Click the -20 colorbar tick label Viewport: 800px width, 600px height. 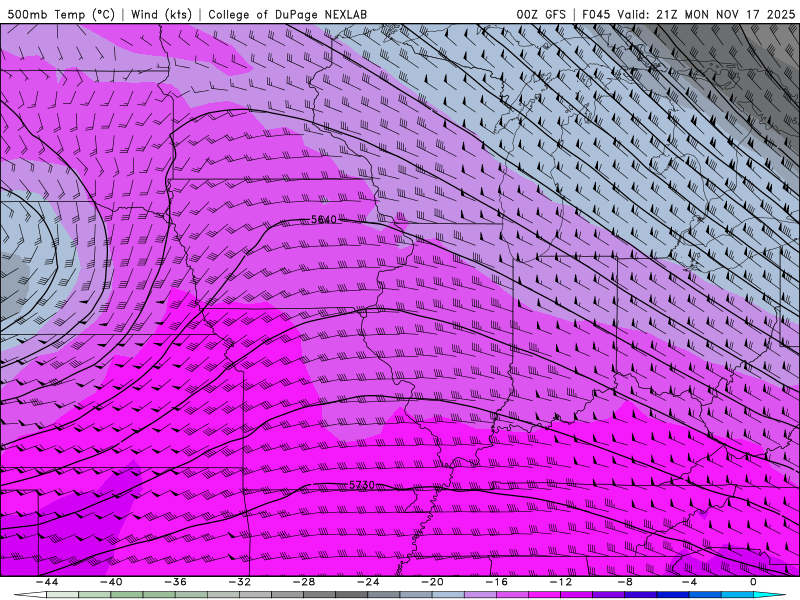pos(433,582)
